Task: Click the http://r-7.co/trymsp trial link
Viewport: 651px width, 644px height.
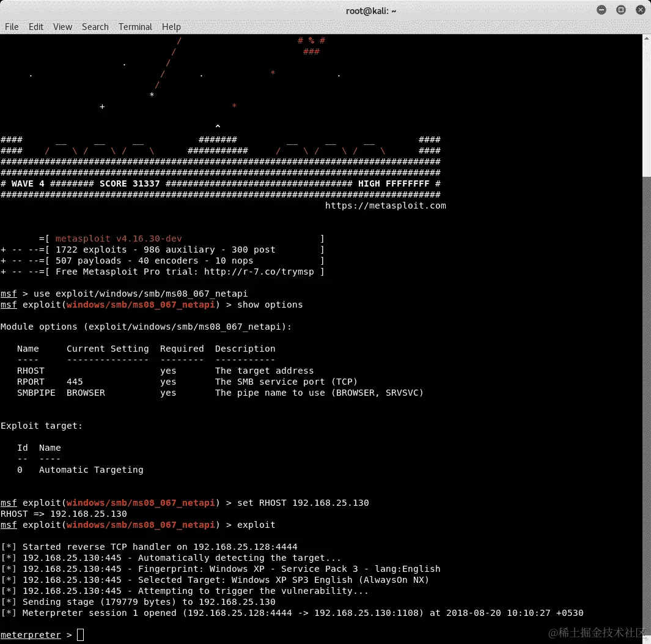Action: (x=259, y=272)
